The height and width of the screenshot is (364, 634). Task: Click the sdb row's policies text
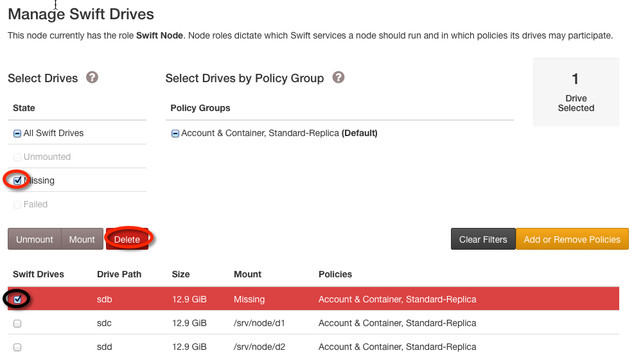pos(398,299)
